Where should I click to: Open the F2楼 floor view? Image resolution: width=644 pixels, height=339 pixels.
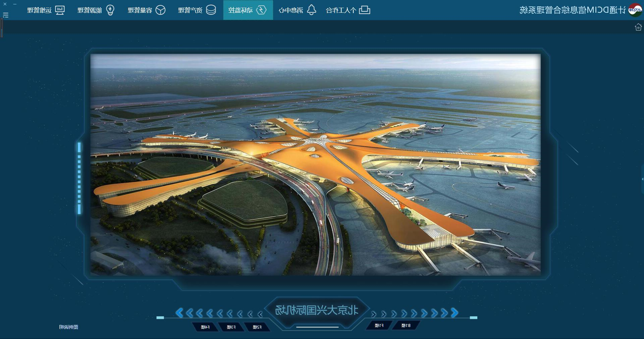pos(257,327)
